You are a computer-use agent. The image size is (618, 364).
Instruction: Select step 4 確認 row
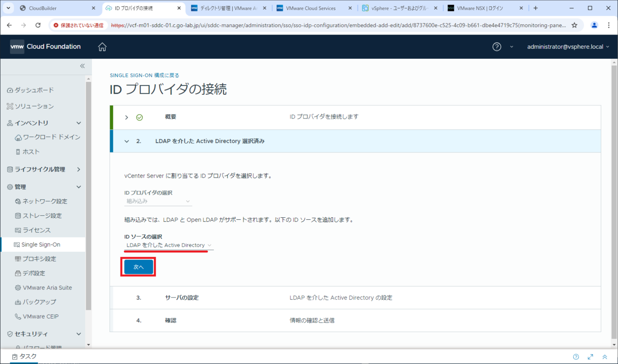(355, 320)
